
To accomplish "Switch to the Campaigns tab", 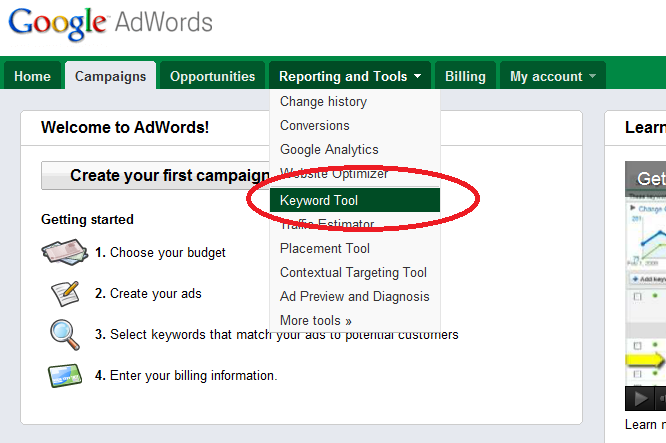I will coord(110,76).
